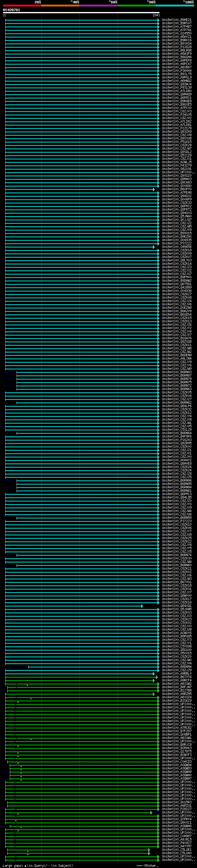Select the query name AV420761

[x=11, y=10]
